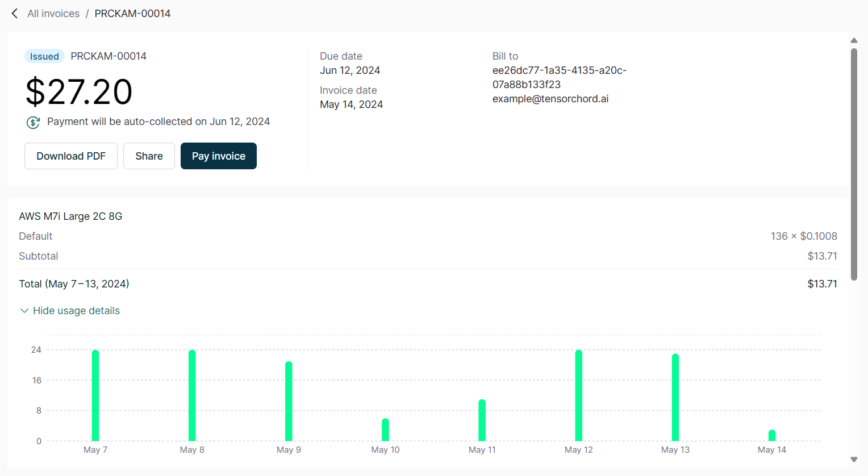Viewport: 868px width, 476px height.
Task: Open the Share invoice option
Action: pos(149,156)
